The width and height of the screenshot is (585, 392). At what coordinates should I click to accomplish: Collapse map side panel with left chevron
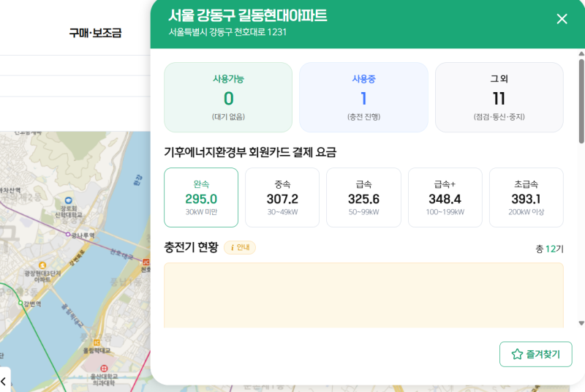point(4,381)
